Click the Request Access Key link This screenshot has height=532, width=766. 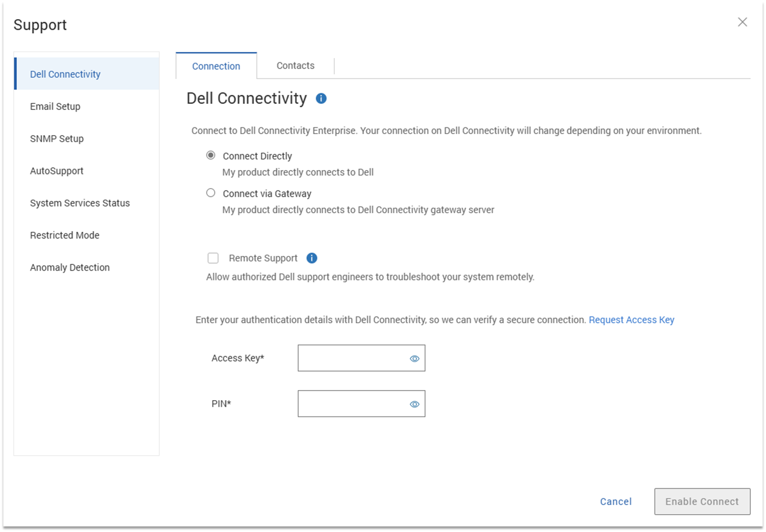[x=631, y=320]
